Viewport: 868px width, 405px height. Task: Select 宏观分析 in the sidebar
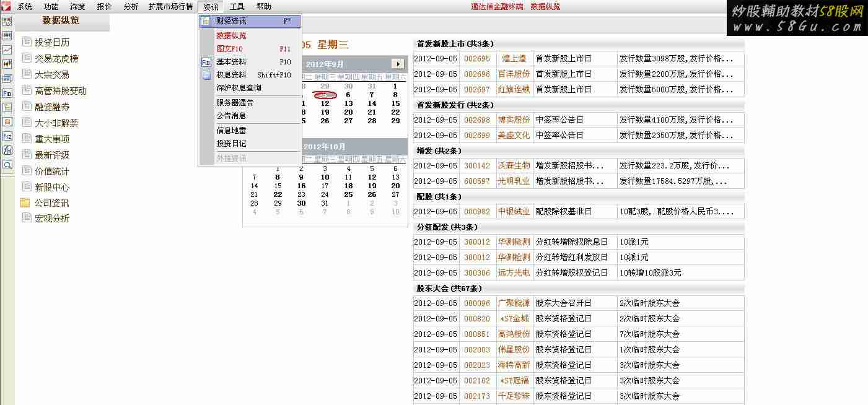(52, 219)
